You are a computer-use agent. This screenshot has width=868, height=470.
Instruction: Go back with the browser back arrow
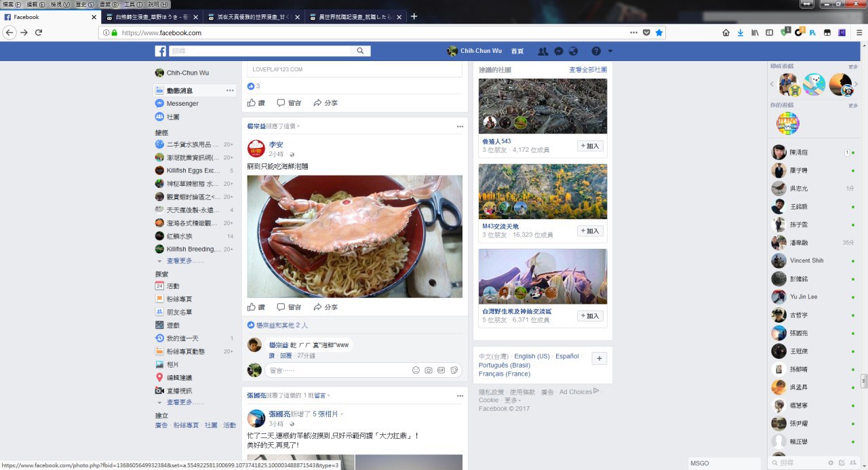(x=9, y=33)
